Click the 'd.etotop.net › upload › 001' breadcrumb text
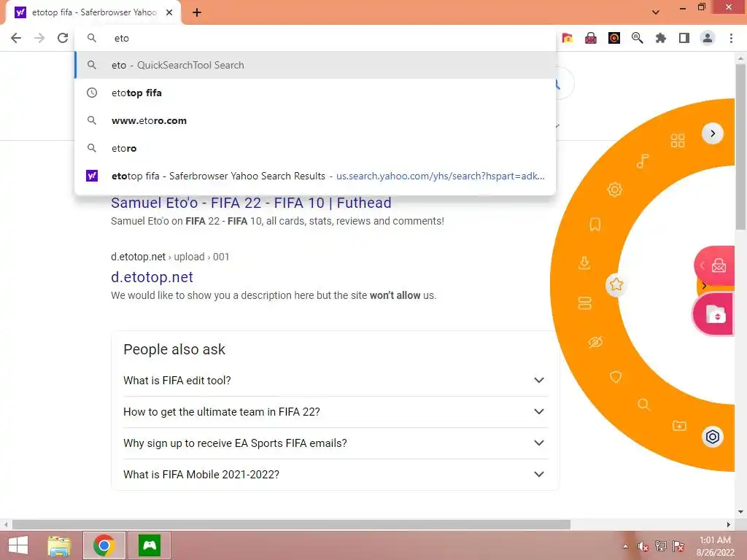This screenshot has width=747, height=560. pos(170,257)
